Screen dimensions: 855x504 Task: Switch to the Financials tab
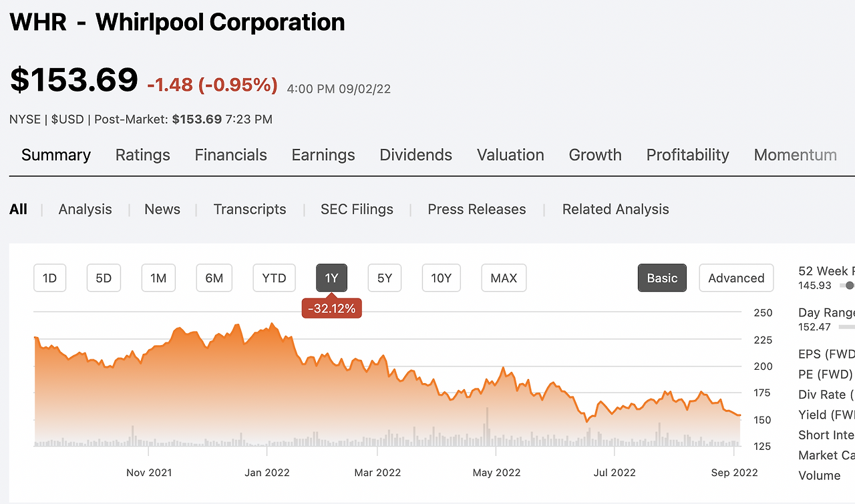[x=230, y=155]
